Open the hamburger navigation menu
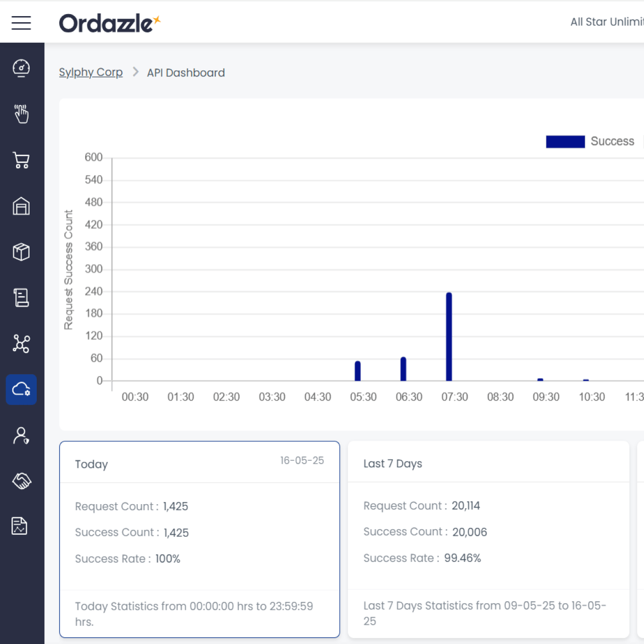Image resolution: width=644 pixels, height=644 pixels. (21, 23)
